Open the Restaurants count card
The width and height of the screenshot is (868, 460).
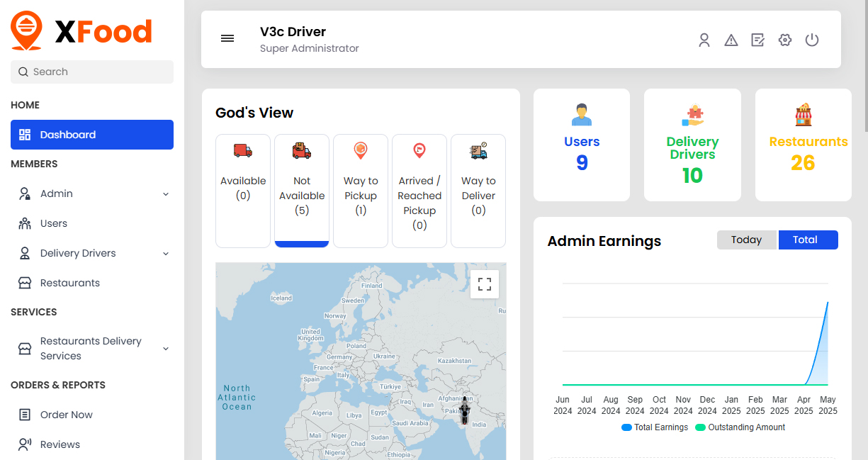pyautogui.click(x=803, y=145)
